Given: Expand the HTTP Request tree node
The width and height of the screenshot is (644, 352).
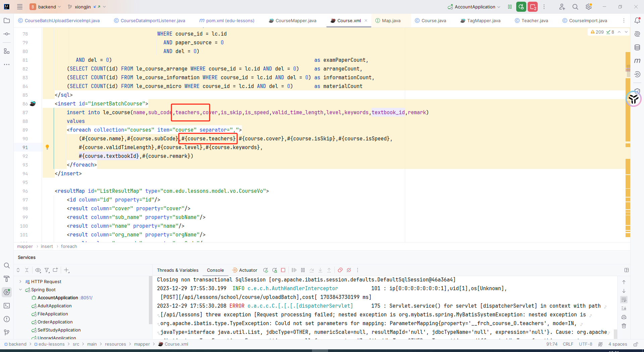Looking at the screenshot, I should (20, 281).
